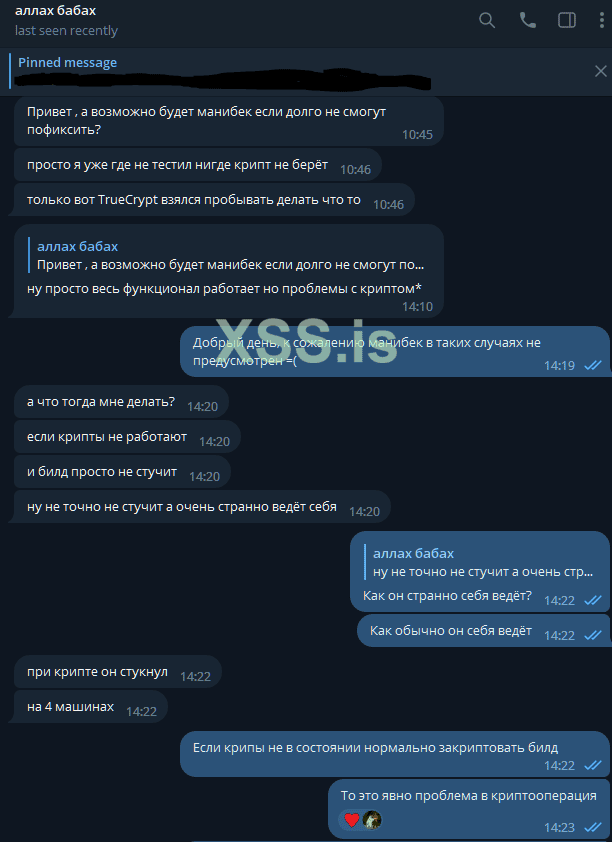Jump to quoted reply "ну не точно не стучит"
This screenshot has width=612, height=842.
click(x=482, y=562)
